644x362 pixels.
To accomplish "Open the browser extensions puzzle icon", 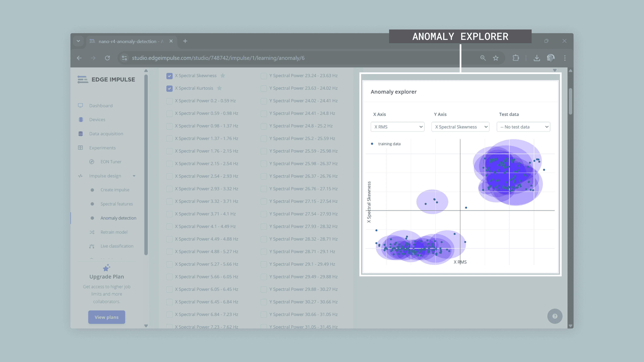I will tap(516, 58).
